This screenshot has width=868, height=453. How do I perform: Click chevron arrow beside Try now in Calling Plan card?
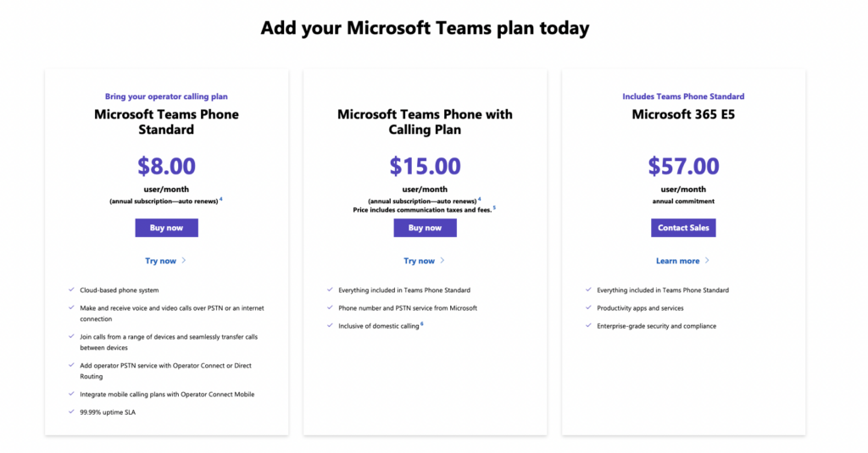coord(442,261)
